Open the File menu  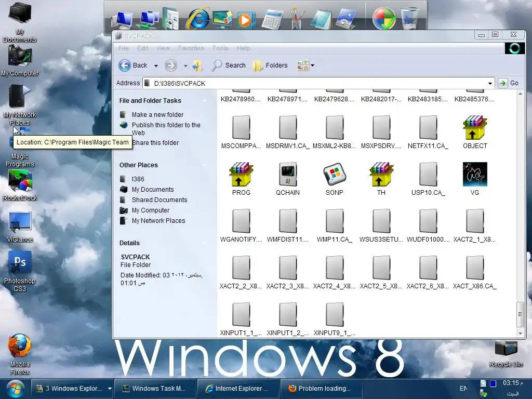124,48
